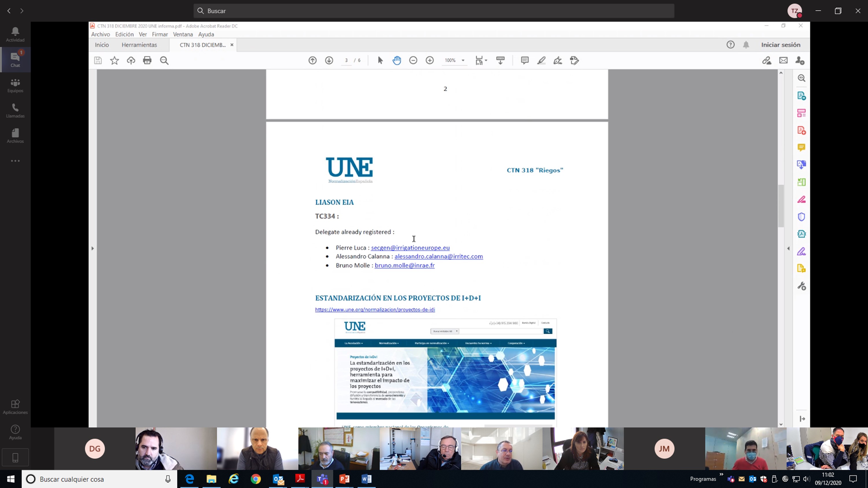This screenshot has width=868, height=488.
Task: Click the bruno.molle@inrae.fr link
Action: coord(404,265)
